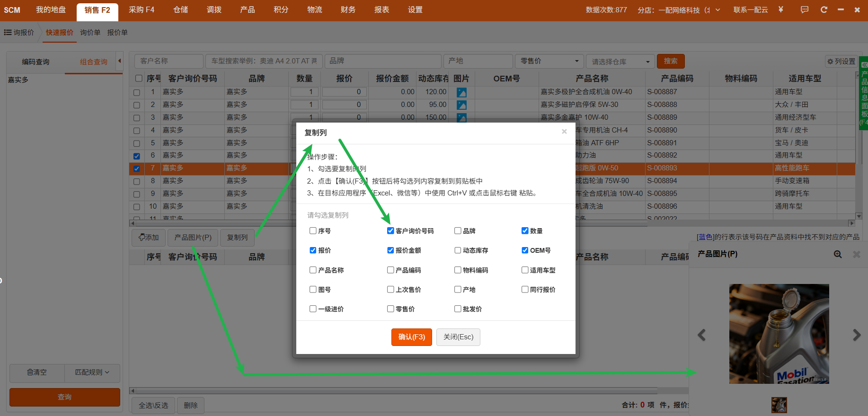
Task: Click the 关闭(Esc) button
Action: point(458,337)
